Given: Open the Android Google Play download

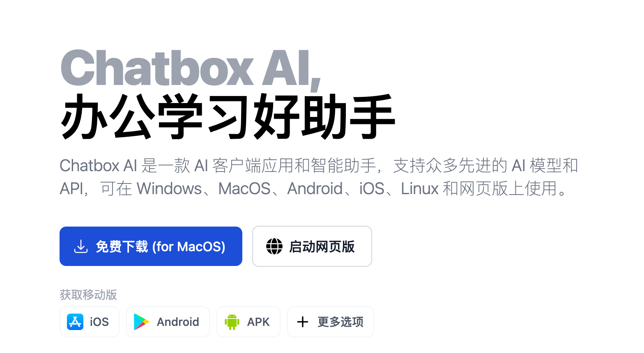Looking at the screenshot, I should [x=168, y=322].
